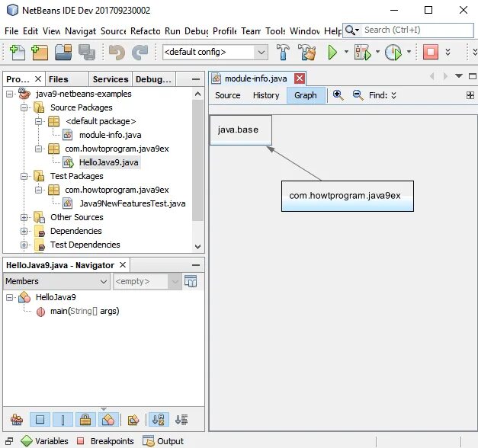Click the Build Project hammer icon
The height and width of the screenshot is (448, 478).
[x=283, y=52]
